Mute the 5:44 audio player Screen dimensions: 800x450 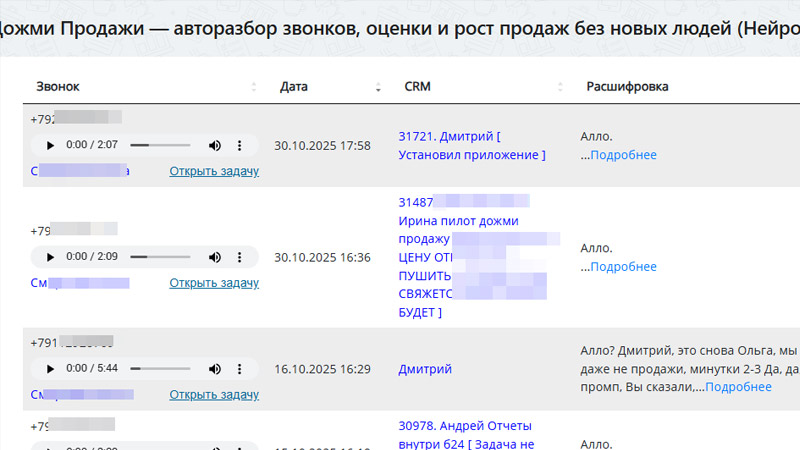(x=215, y=369)
